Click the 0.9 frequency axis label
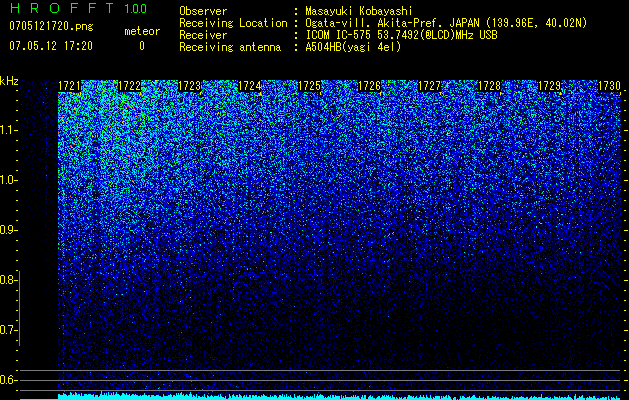This screenshot has width=629, height=400. coord(8,230)
